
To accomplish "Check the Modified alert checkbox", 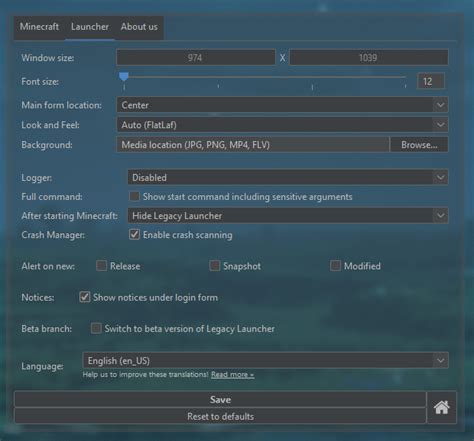I will point(335,266).
